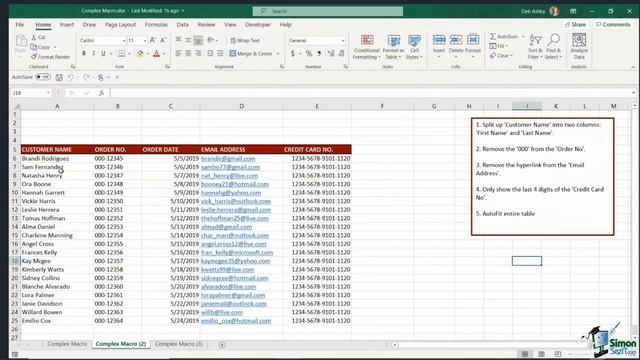Click the Insert cells icon
The height and width of the screenshot is (360, 640).
click(x=439, y=40)
